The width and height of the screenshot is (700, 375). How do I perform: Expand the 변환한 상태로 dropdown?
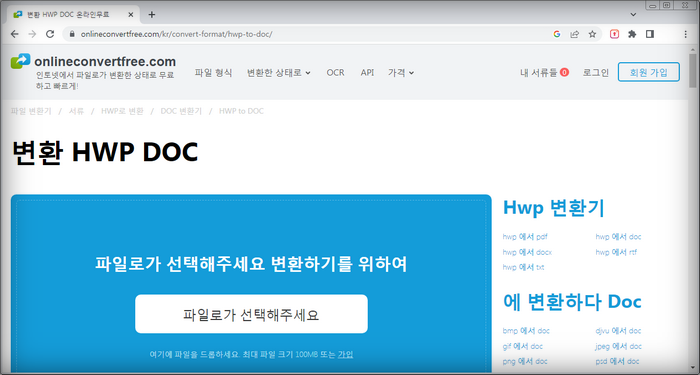pos(279,72)
